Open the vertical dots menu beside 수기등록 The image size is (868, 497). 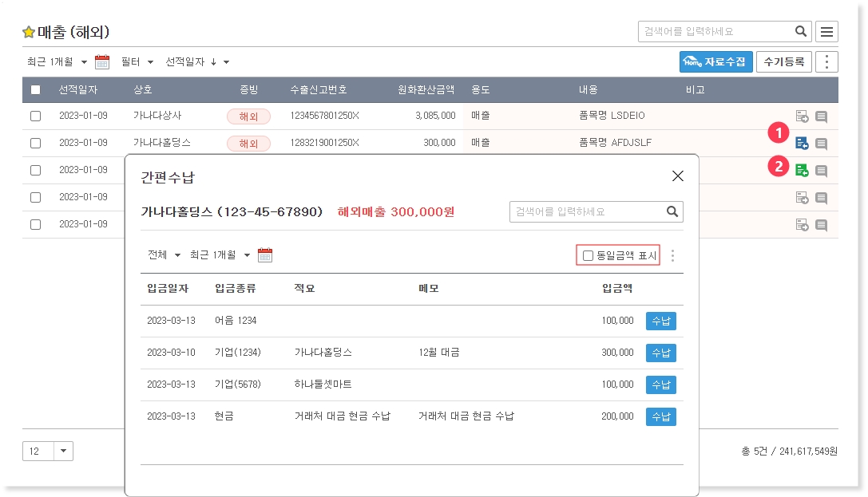827,62
